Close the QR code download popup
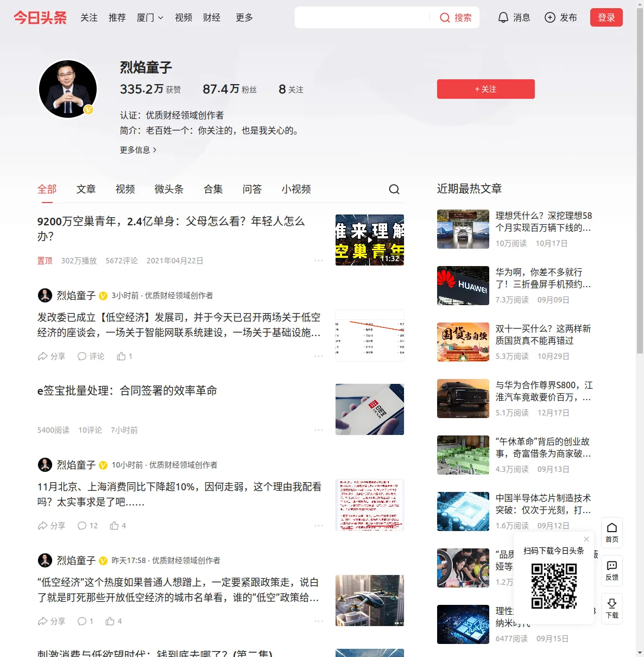 (x=586, y=539)
